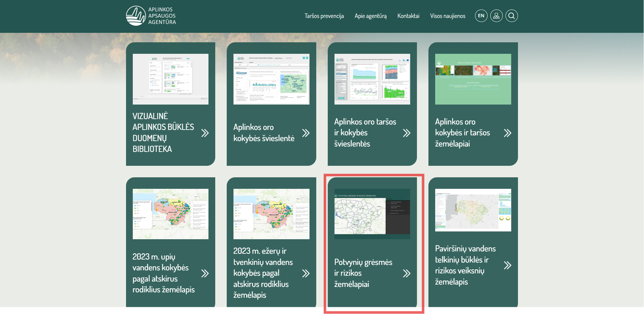The width and height of the screenshot is (644, 314).
Task: Open thumbnail of Aplinkos oro taršos ir kokybės švieslentės
Action: [372, 79]
